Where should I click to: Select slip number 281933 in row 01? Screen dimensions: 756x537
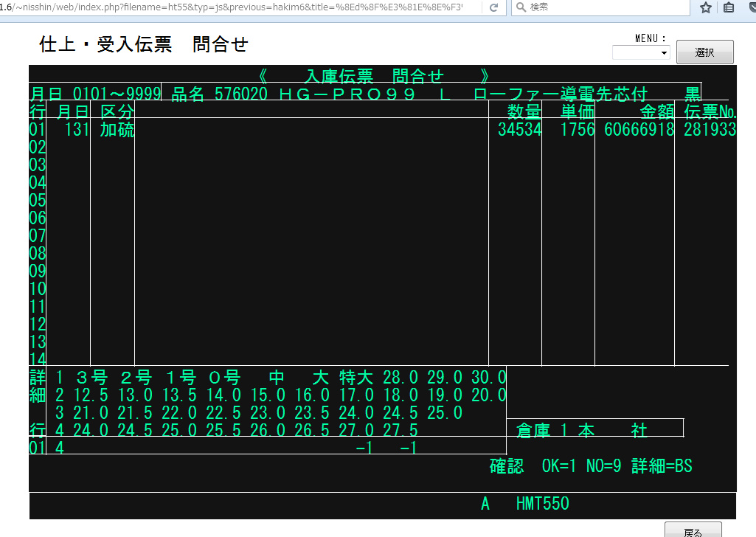point(709,130)
